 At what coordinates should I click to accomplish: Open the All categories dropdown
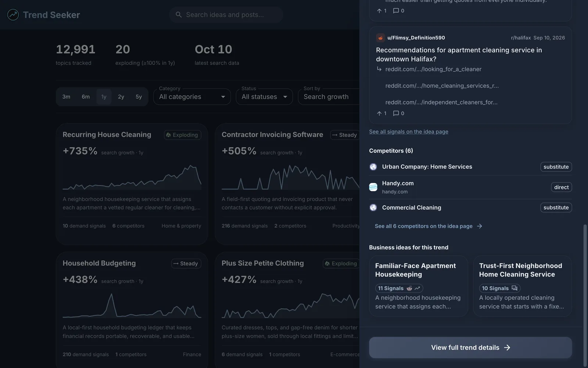tap(192, 97)
